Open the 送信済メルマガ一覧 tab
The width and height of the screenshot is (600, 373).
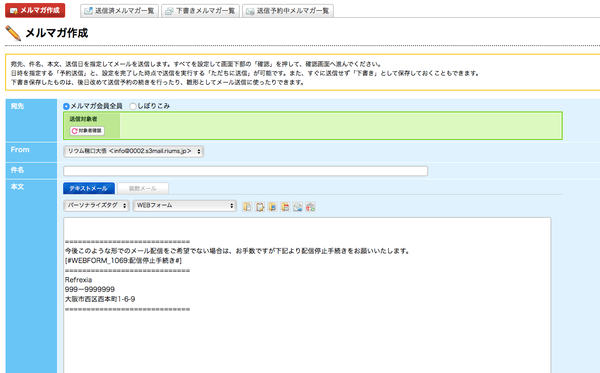pyautogui.click(x=119, y=11)
